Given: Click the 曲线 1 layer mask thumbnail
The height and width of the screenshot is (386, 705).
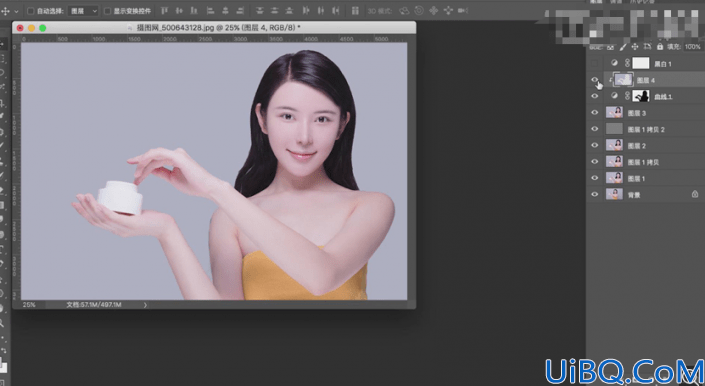Looking at the screenshot, I should pos(641,96).
